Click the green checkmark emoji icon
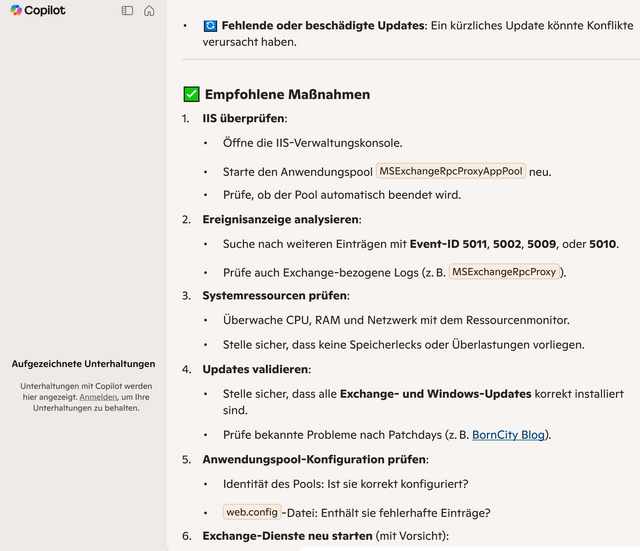Viewport: 640px width, 551px height. [x=191, y=94]
